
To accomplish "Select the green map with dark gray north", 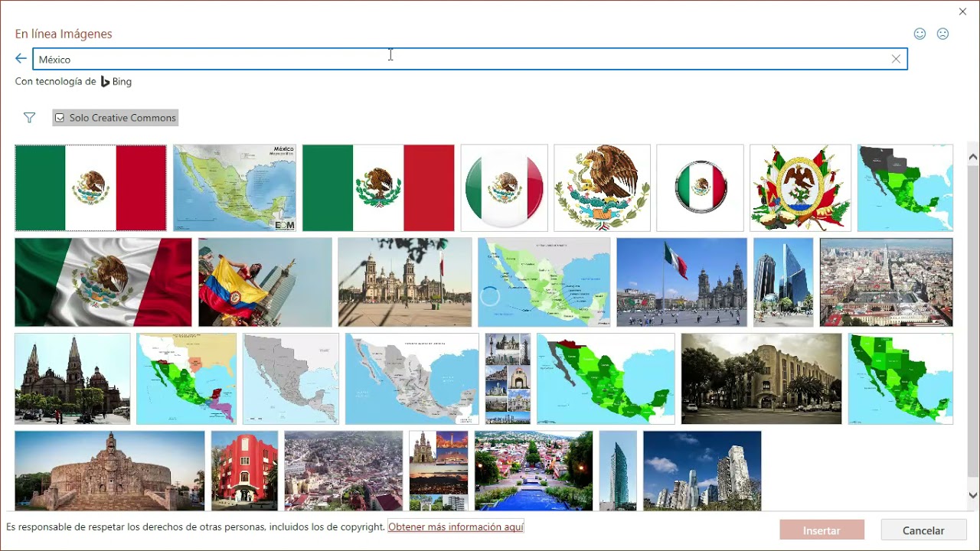I will point(906,187).
